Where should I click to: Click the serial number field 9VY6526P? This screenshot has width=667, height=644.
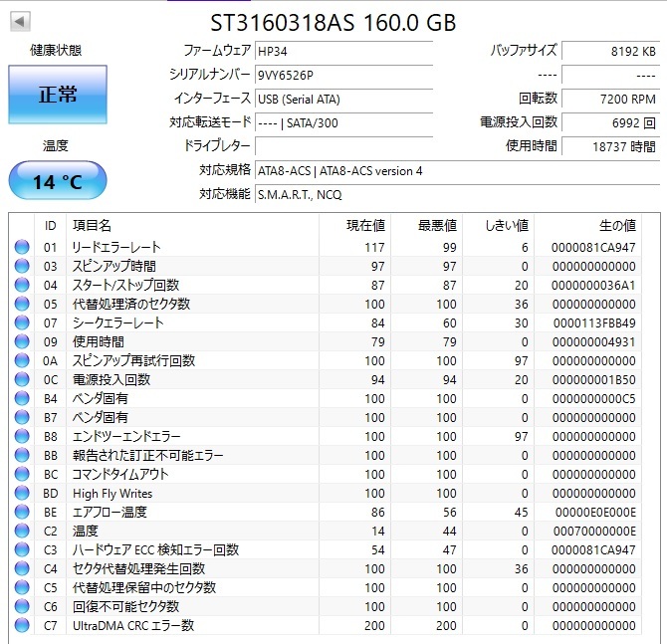click(x=343, y=76)
